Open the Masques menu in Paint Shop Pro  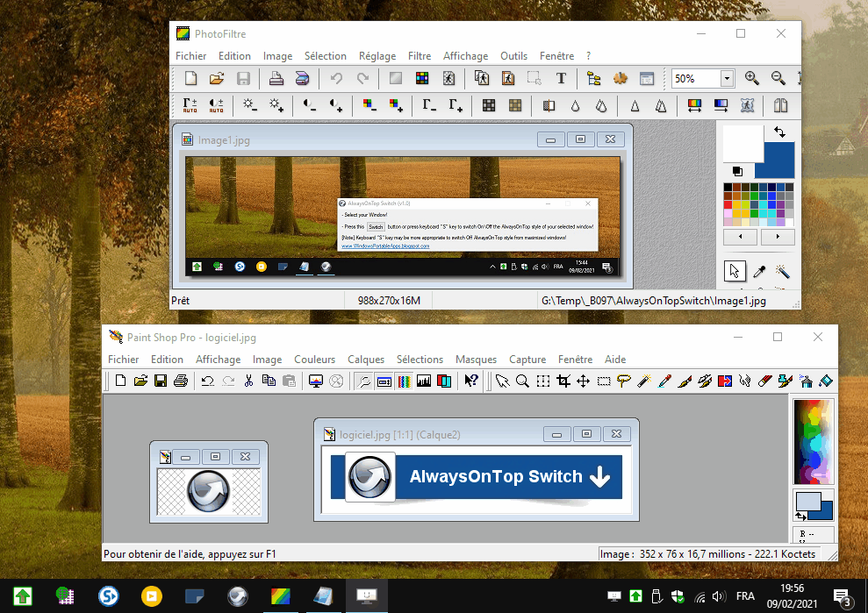[x=476, y=359]
